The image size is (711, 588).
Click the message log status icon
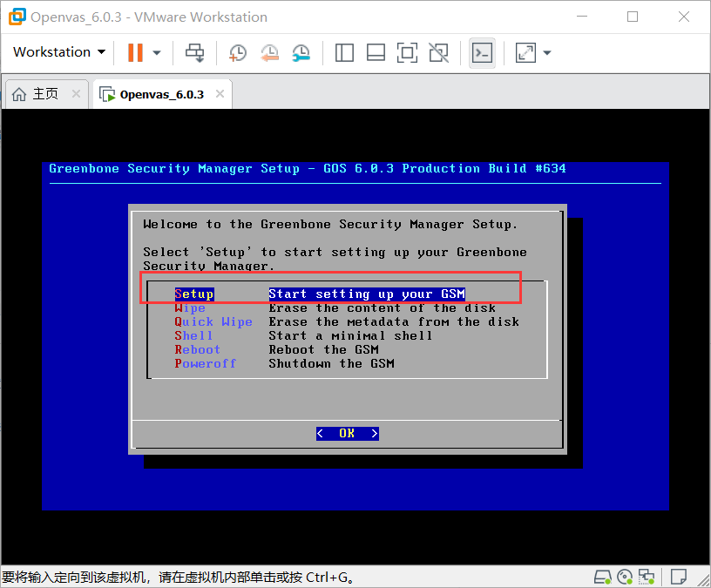click(x=679, y=577)
